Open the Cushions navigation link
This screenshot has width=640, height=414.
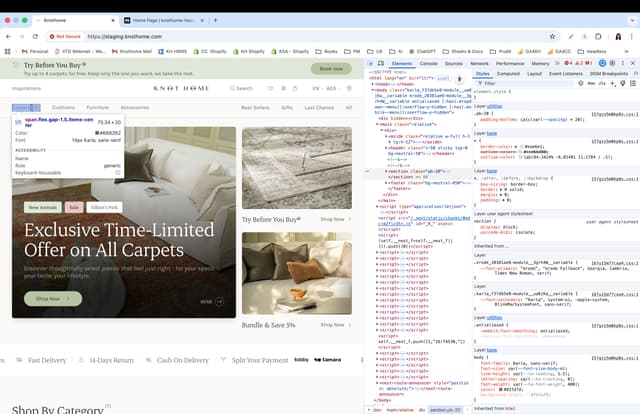tap(63, 108)
